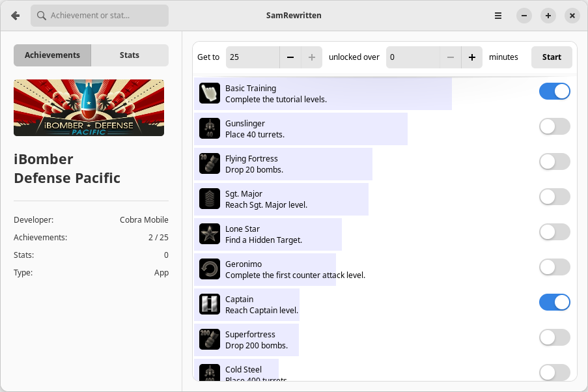Click the 'Reach Captain level.' description
The height and width of the screenshot is (392, 588).
click(x=262, y=310)
